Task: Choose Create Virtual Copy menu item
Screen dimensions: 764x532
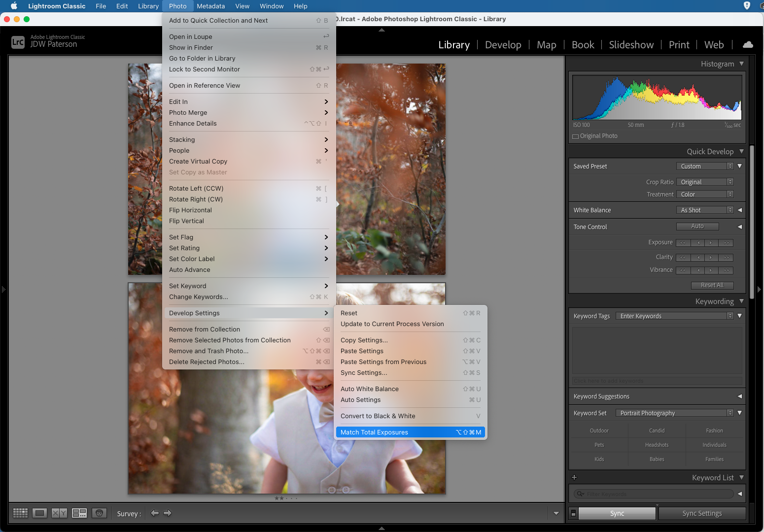Action: pos(249,162)
